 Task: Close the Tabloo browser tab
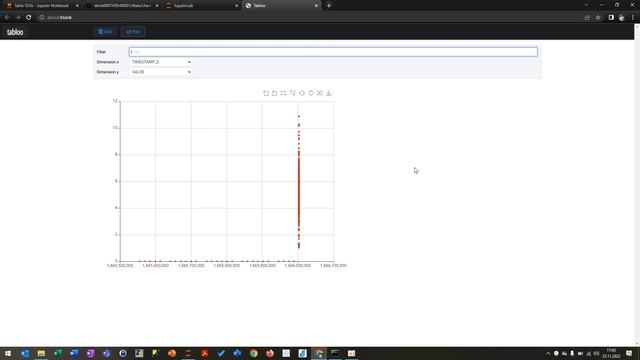point(316,6)
